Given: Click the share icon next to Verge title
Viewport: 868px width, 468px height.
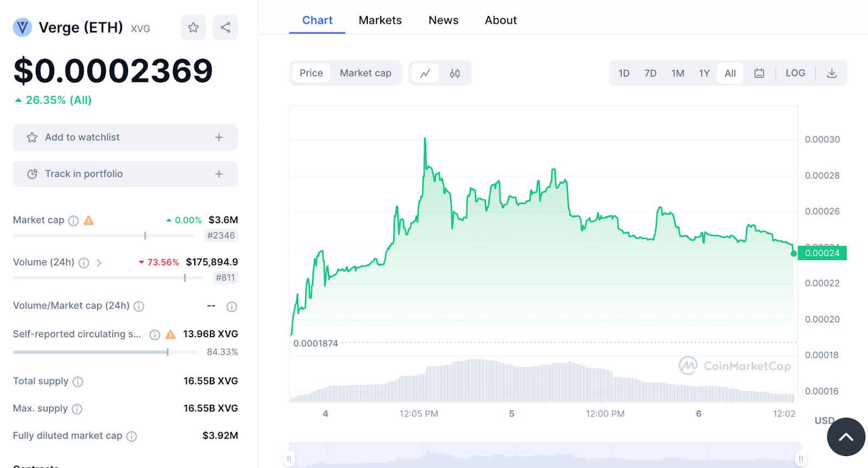Looking at the screenshot, I should (x=225, y=27).
